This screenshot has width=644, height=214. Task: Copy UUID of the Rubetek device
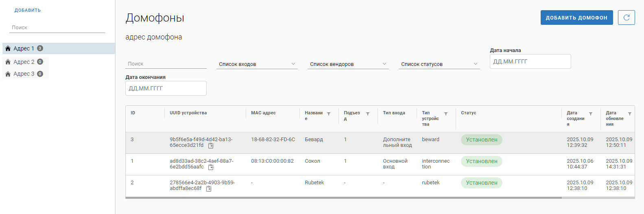point(209,189)
